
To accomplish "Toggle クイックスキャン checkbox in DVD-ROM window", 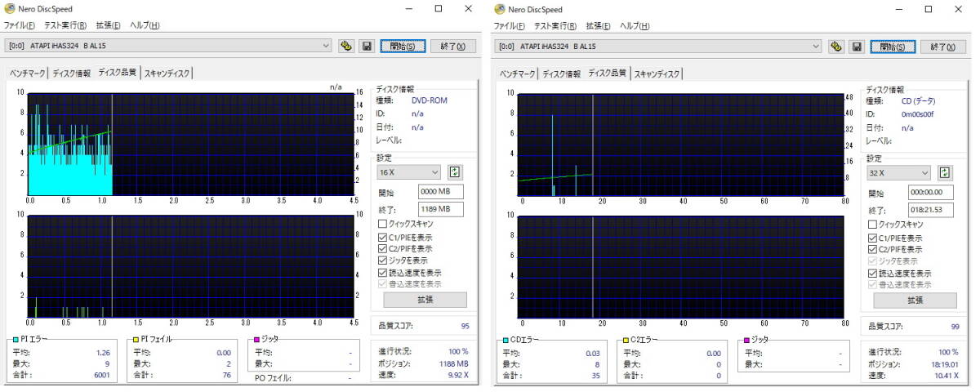I will tap(382, 224).
